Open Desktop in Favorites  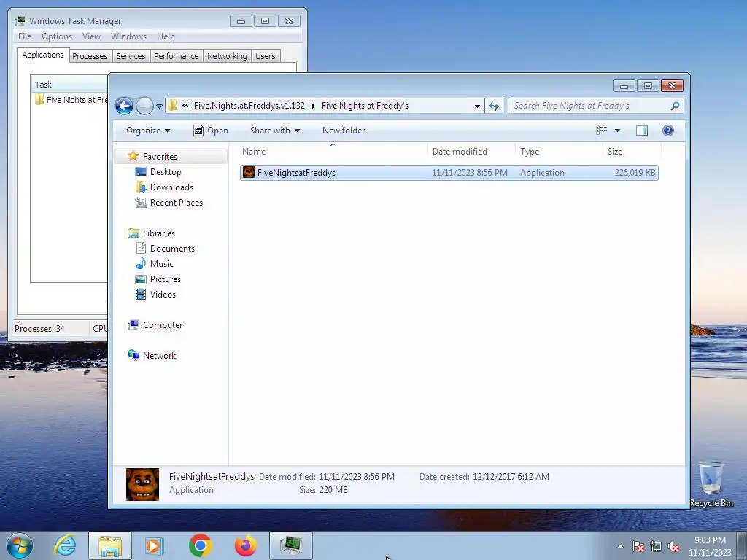click(x=166, y=172)
